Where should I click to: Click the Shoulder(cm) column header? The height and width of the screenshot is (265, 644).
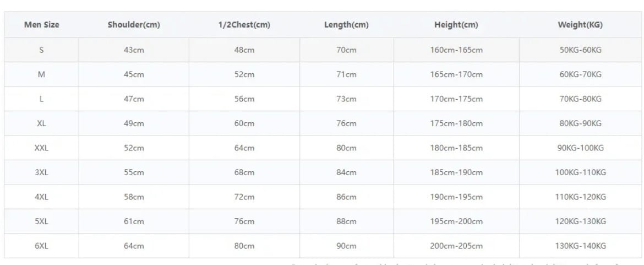134,25
